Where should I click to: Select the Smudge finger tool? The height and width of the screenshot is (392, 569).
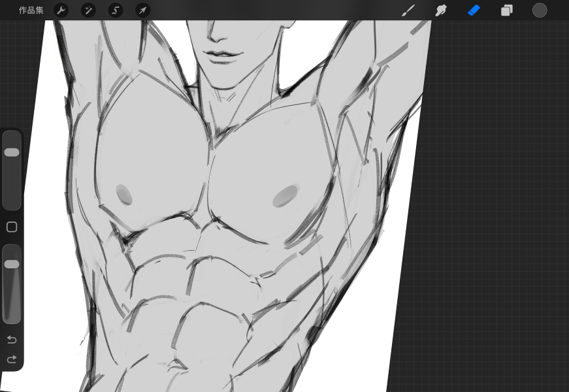pos(441,10)
